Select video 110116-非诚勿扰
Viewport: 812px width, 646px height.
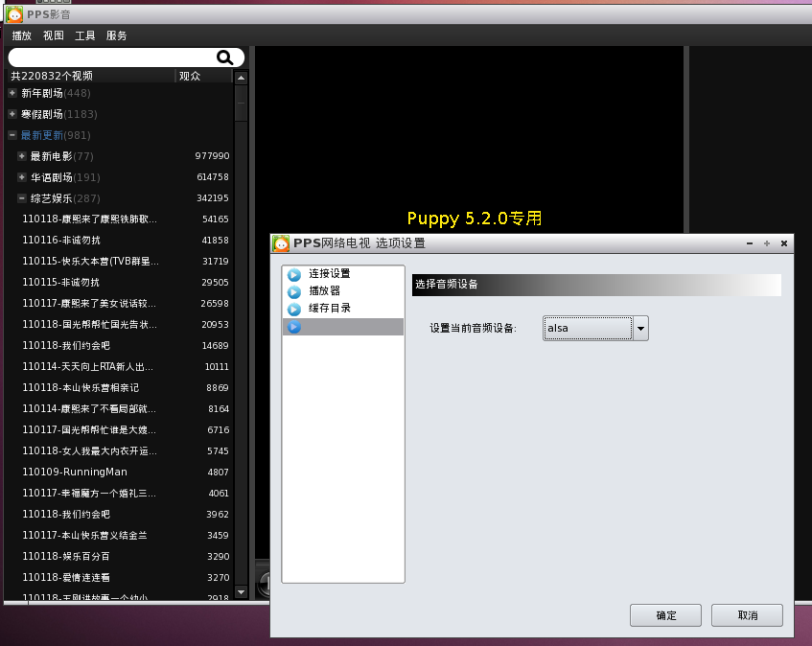pyautogui.click(x=61, y=241)
